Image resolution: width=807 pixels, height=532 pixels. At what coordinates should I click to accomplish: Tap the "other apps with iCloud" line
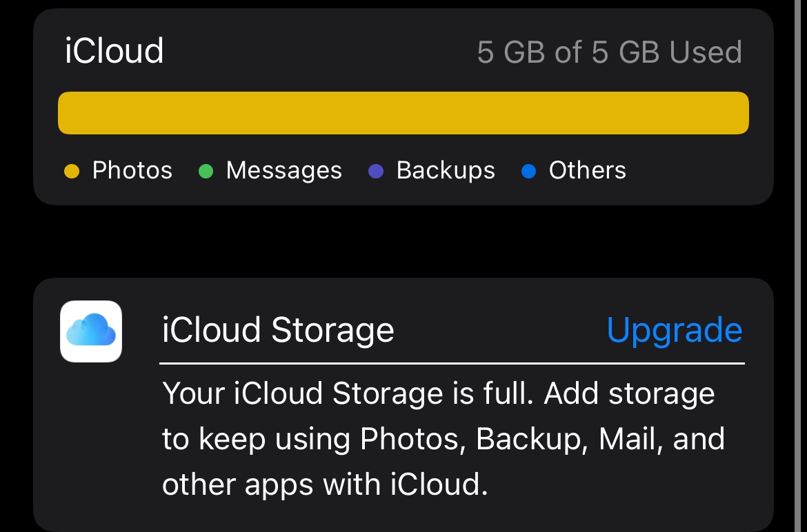pos(325,484)
